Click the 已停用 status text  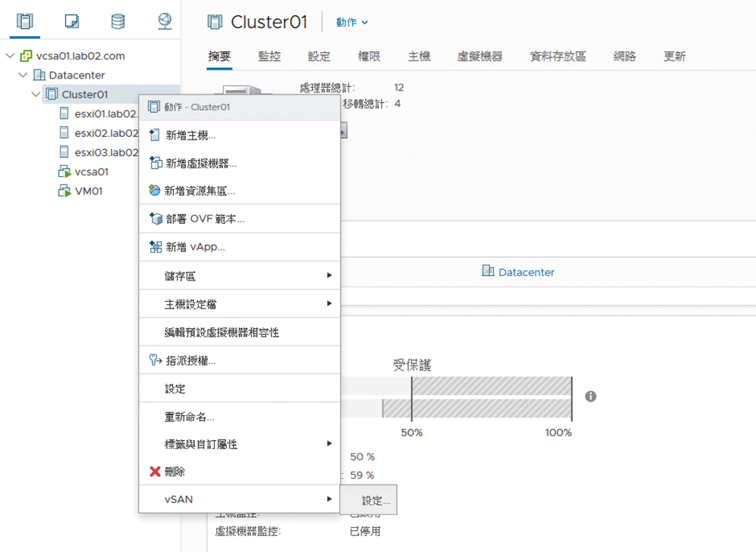(x=365, y=532)
